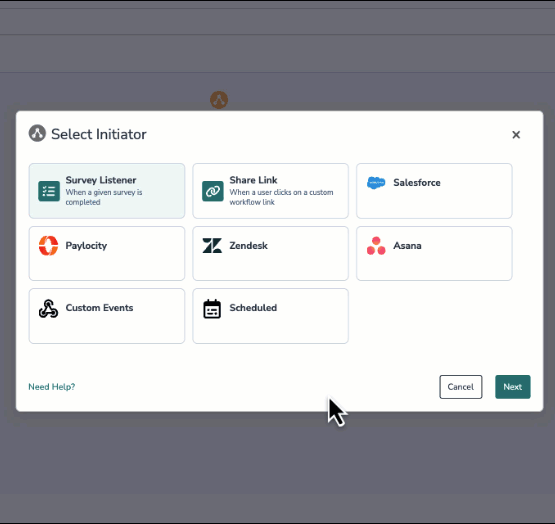Select the Custom Events label
555x524 pixels.
tap(99, 308)
